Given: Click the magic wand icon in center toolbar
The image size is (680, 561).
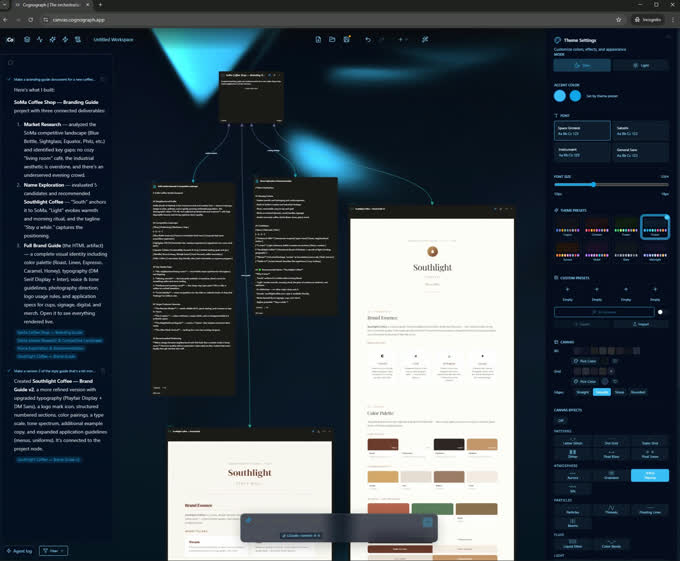Looking at the screenshot, I should [425, 39].
